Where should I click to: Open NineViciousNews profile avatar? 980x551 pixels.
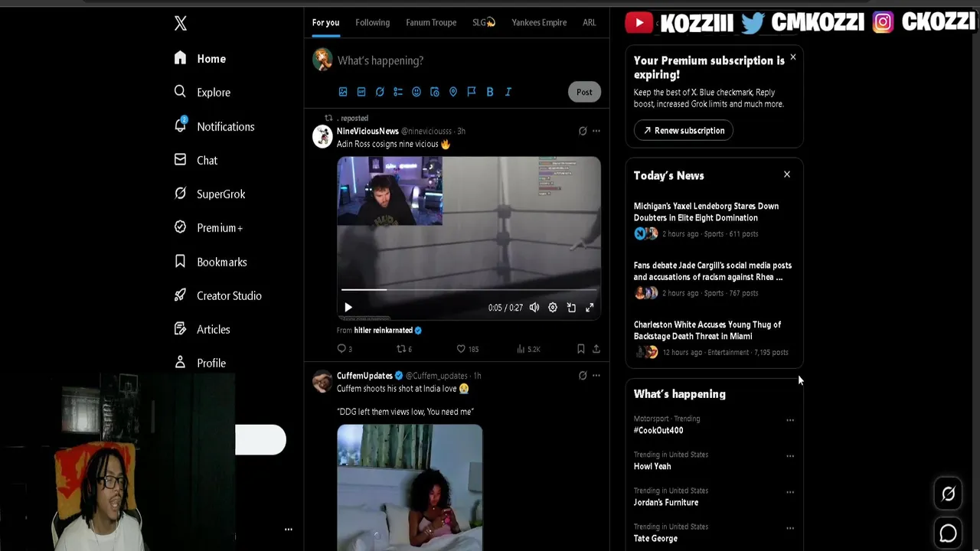click(x=322, y=136)
